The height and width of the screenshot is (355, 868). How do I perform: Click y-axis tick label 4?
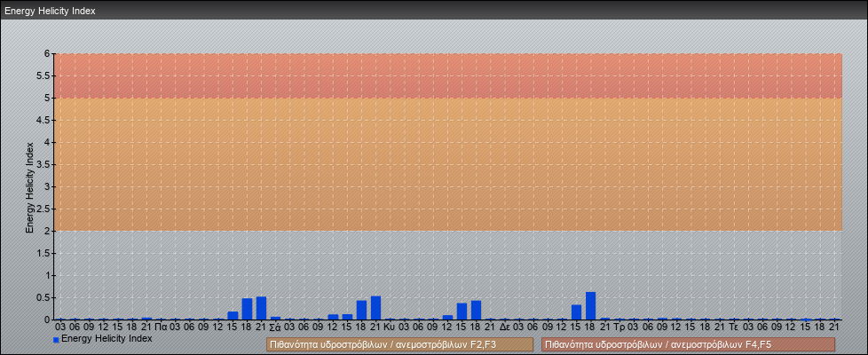click(48, 142)
